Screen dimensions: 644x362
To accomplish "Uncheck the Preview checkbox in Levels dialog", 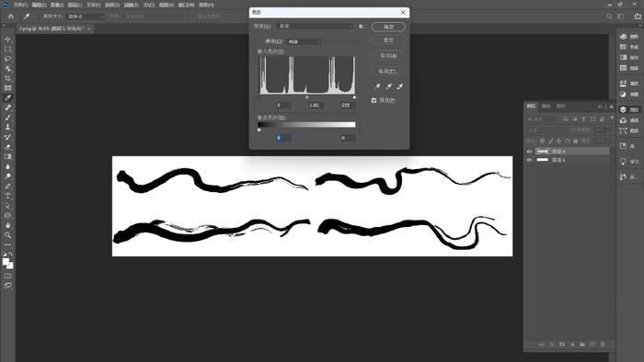I will pos(374,100).
